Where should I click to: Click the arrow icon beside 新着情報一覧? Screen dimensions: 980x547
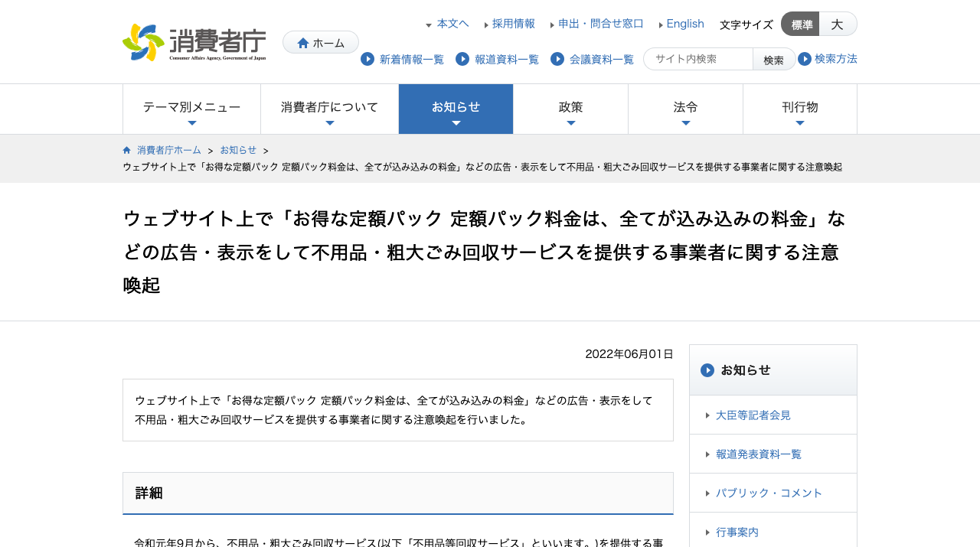pos(367,59)
